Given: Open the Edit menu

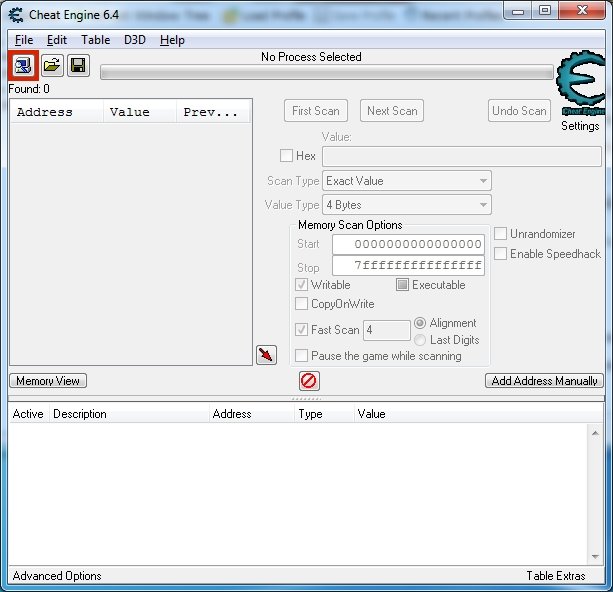Looking at the screenshot, I should (57, 40).
